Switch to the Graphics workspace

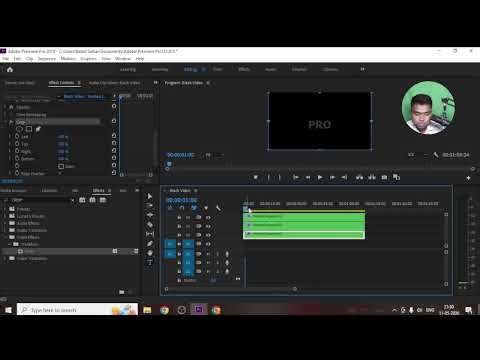tap(299, 69)
